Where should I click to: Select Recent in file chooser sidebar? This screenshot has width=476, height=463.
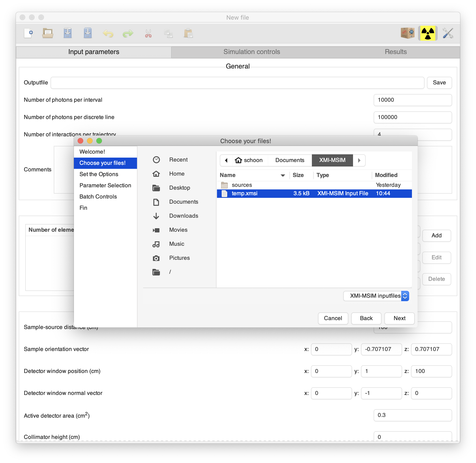click(178, 159)
